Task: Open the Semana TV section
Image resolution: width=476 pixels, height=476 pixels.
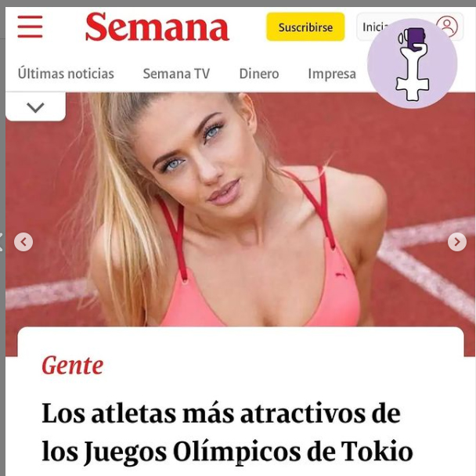Action: pyautogui.click(x=176, y=74)
